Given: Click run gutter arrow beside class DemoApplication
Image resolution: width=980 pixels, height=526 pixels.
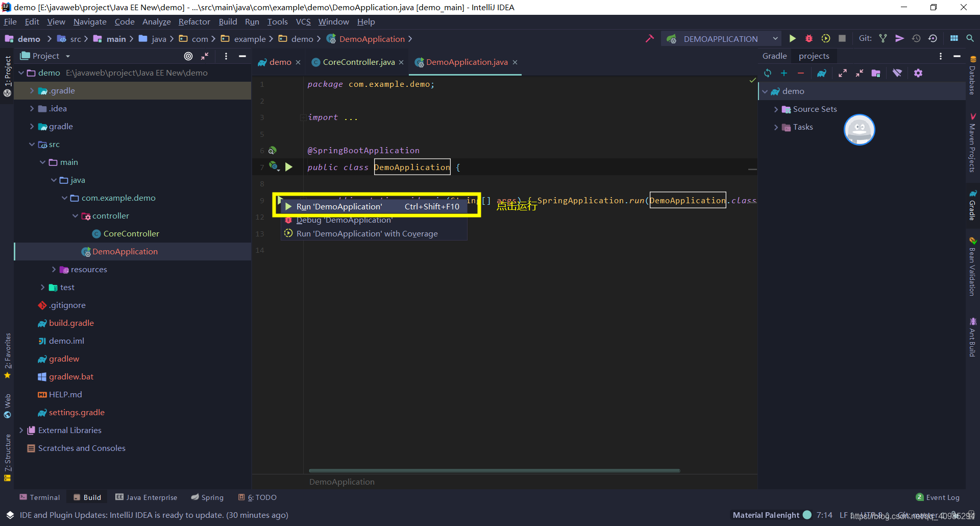Looking at the screenshot, I should [x=289, y=167].
